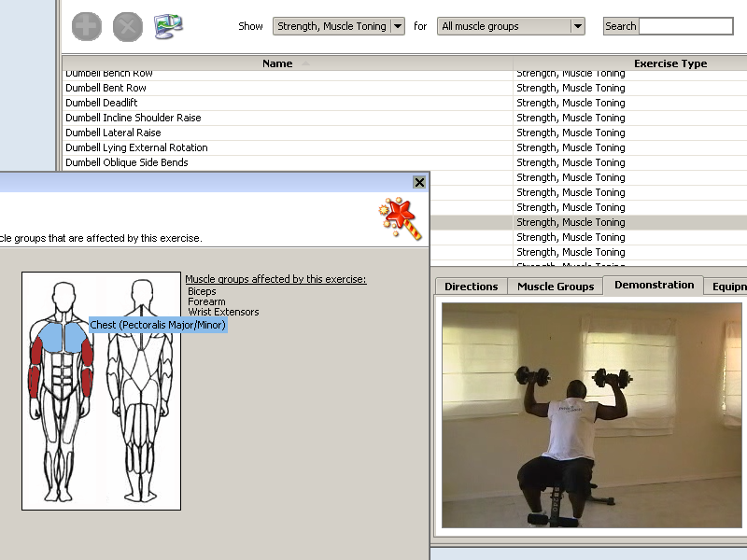Click the abdominals on front body diagram
The width and height of the screenshot is (747, 560).
[62, 375]
